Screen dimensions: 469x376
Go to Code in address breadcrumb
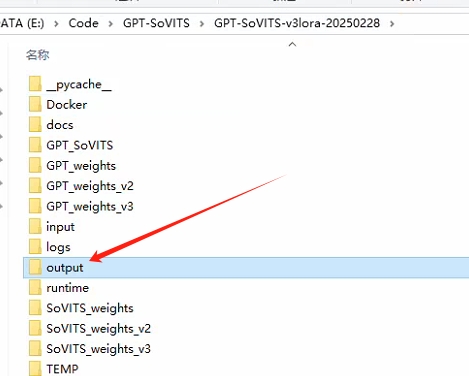(83, 23)
